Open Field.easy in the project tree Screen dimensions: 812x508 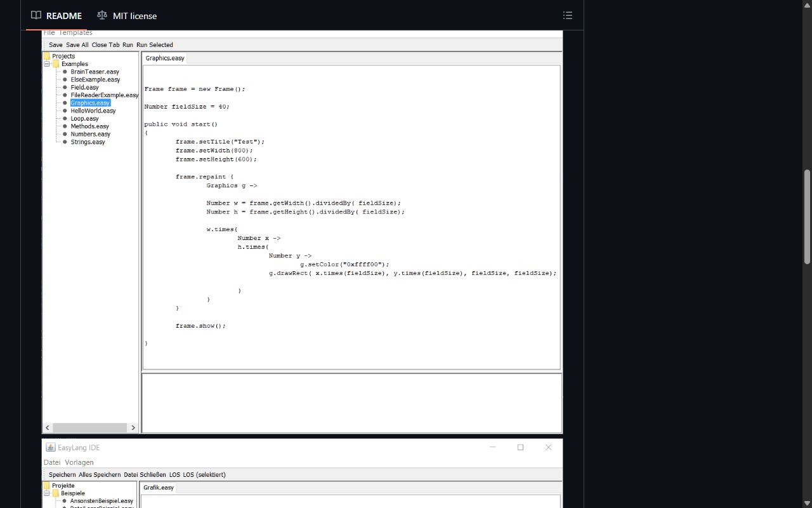point(84,87)
